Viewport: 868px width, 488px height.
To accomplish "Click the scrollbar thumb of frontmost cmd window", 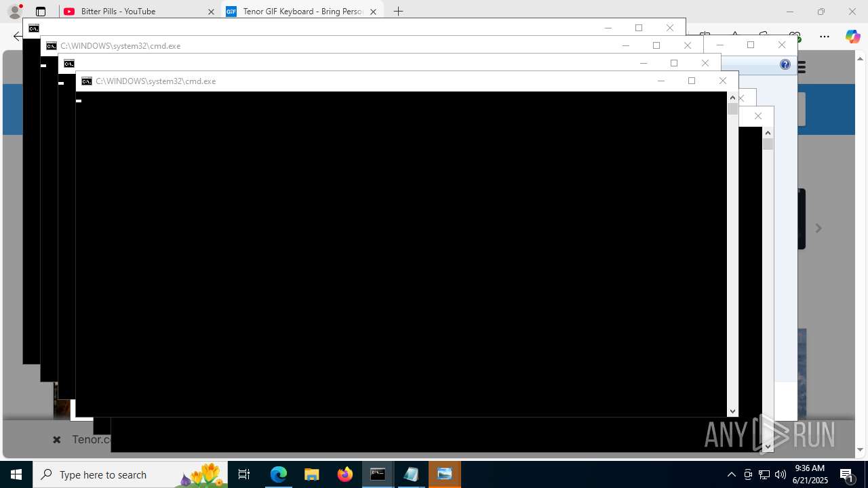I will click(x=732, y=109).
